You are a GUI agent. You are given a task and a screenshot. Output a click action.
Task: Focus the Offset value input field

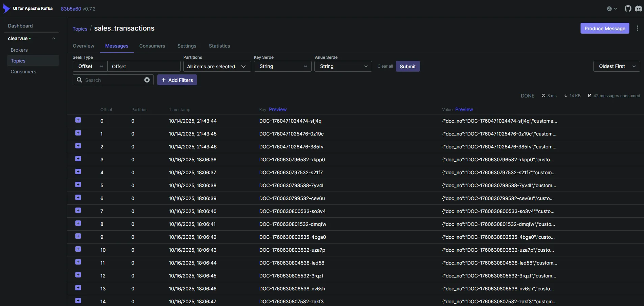(144, 66)
